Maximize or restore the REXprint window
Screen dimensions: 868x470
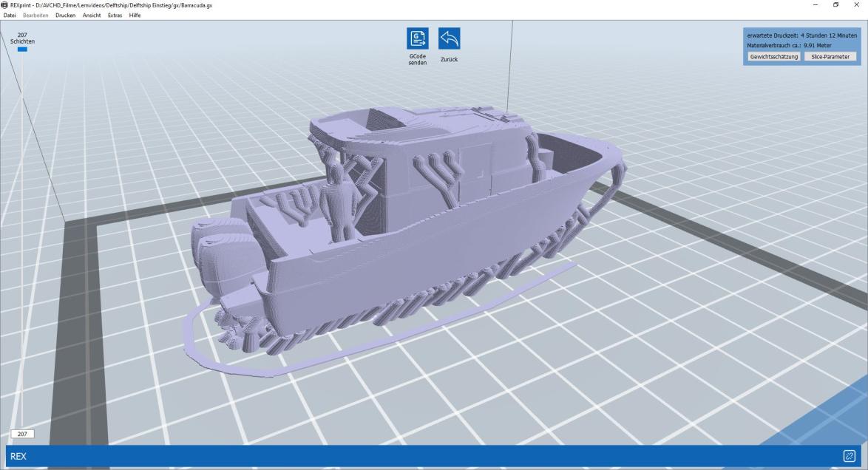(834, 5)
